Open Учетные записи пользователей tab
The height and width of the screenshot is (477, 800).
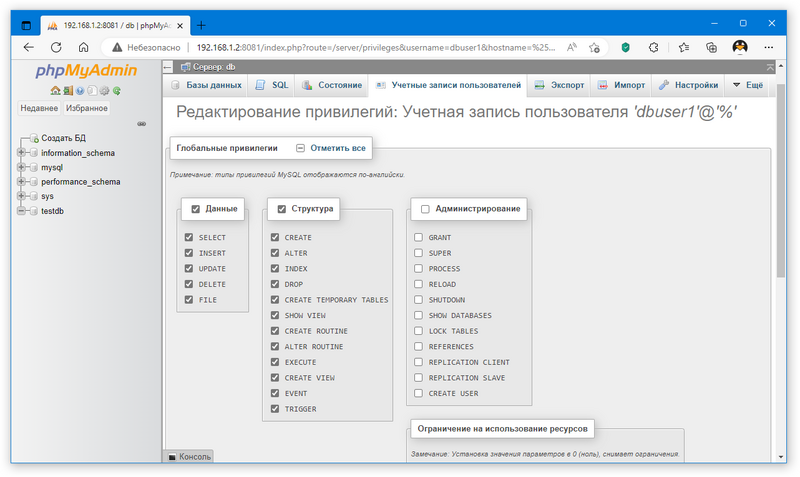pos(448,85)
